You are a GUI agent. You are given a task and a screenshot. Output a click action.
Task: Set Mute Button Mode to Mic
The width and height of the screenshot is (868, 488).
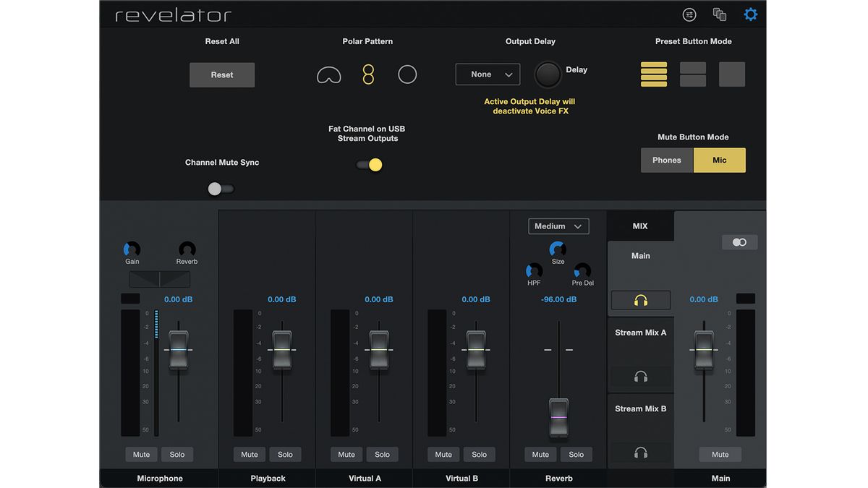point(720,160)
